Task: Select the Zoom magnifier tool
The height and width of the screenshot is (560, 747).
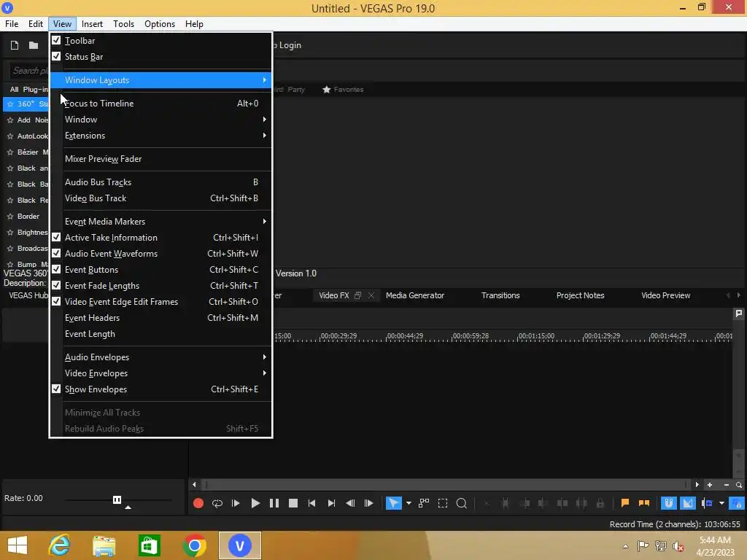Action: [x=461, y=503]
